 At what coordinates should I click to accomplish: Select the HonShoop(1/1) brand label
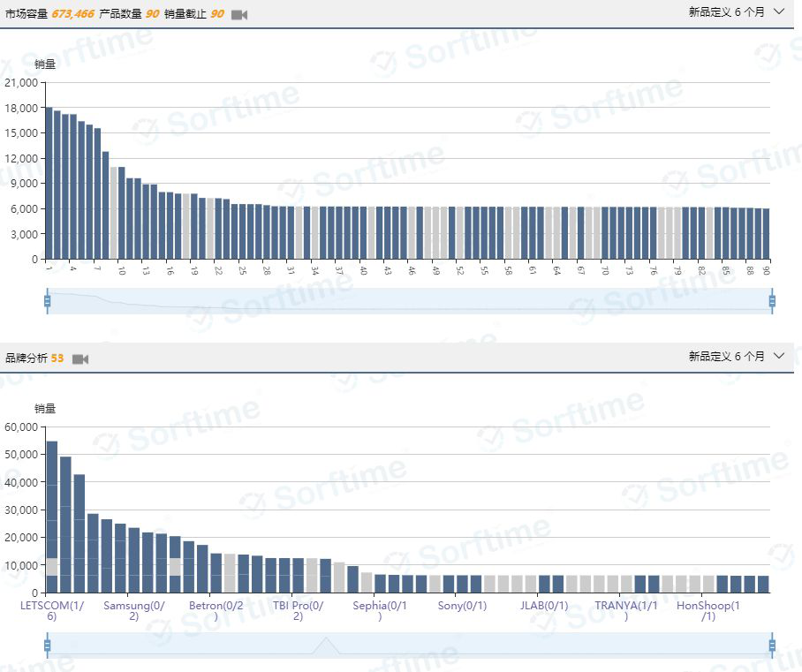pos(708,610)
